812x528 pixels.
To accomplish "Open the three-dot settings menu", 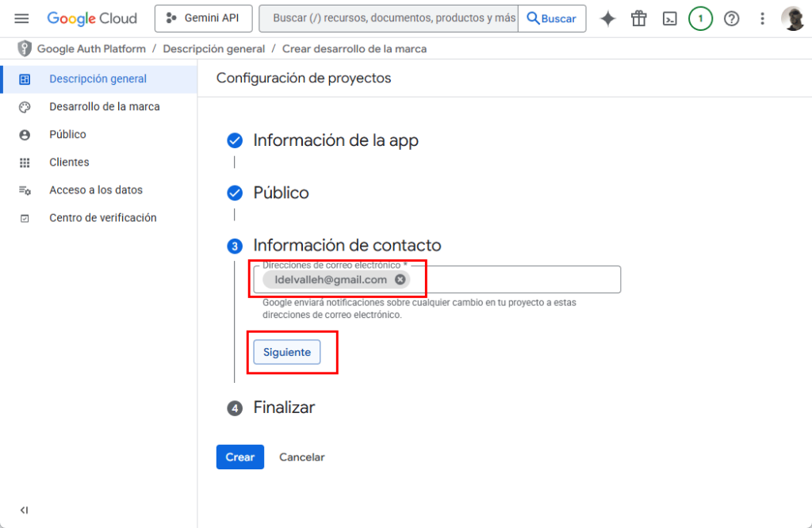I will 763,18.
